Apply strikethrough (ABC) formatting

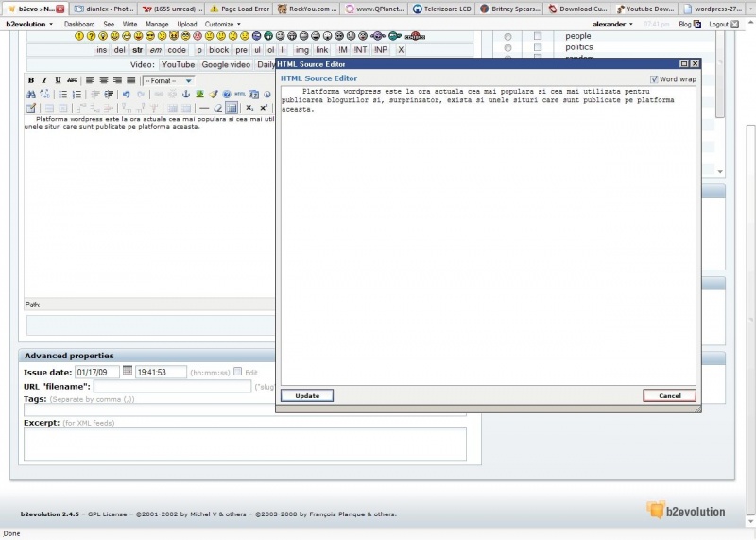pos(72,80)
